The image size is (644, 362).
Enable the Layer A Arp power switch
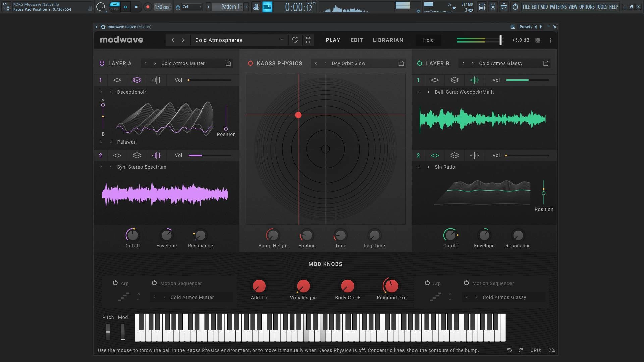[115, 283]
